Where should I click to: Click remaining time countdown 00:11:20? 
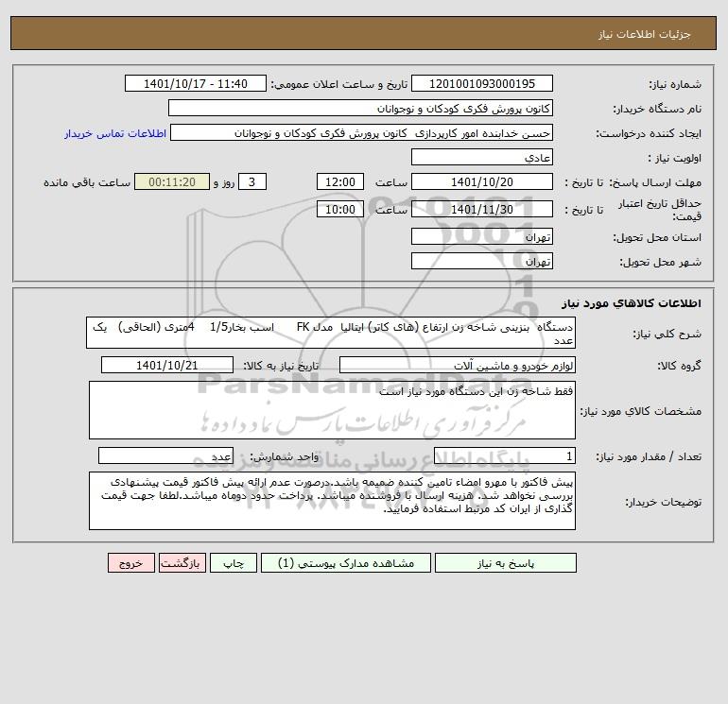point(172,182)
